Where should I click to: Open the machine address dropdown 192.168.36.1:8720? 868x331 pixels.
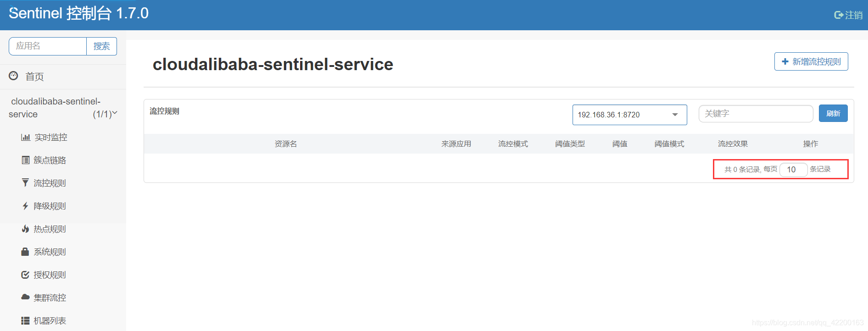click(x=629, y=115)
